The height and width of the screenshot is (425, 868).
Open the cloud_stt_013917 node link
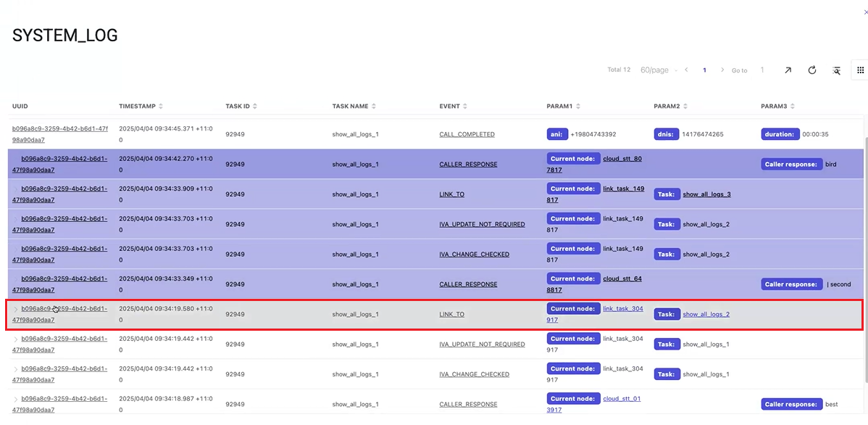(593, 404)
